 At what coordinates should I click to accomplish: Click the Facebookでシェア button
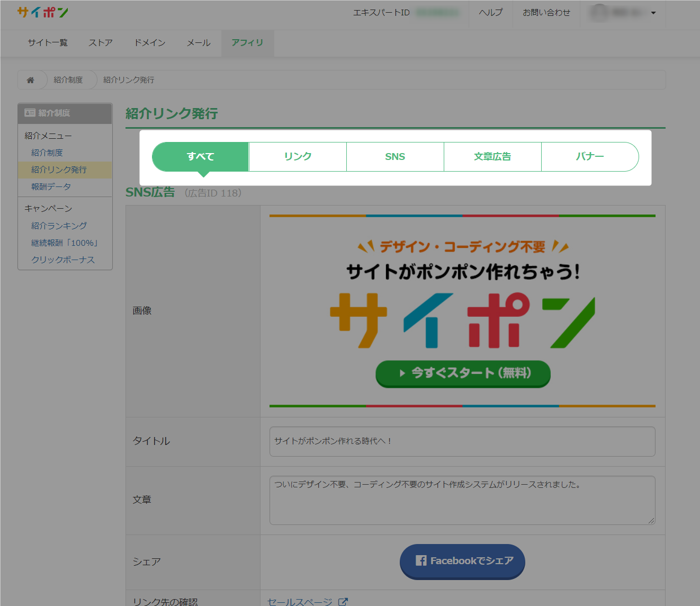[462, 561]
